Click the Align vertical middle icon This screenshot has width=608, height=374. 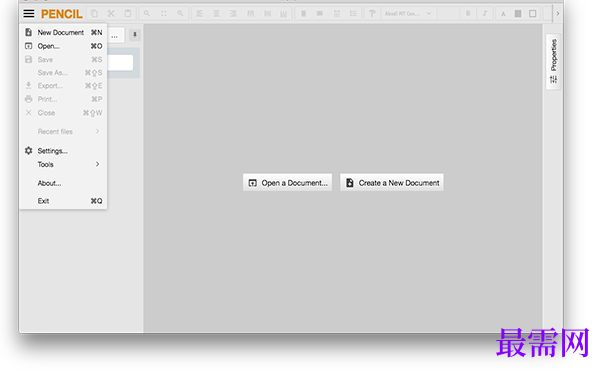[267, 14]
